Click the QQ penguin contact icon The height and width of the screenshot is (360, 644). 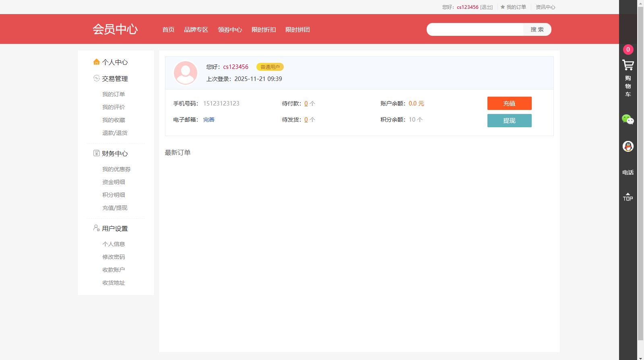coord(628,146)
